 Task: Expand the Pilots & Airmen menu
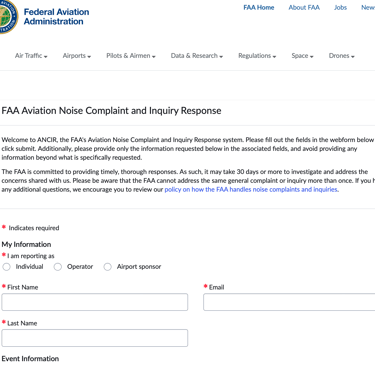click(131, 56)
